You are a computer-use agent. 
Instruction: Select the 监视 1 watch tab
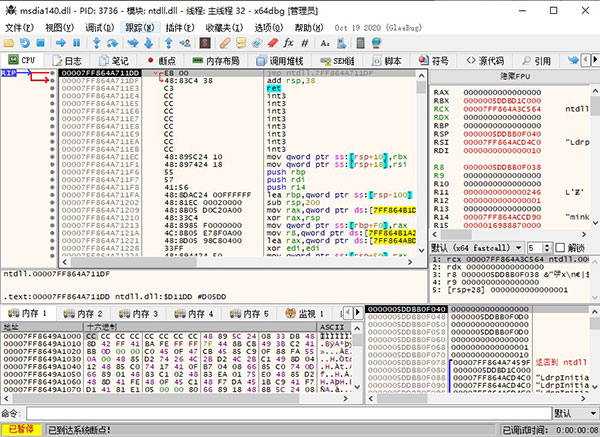pyautogui.click(x=305, y=314)
